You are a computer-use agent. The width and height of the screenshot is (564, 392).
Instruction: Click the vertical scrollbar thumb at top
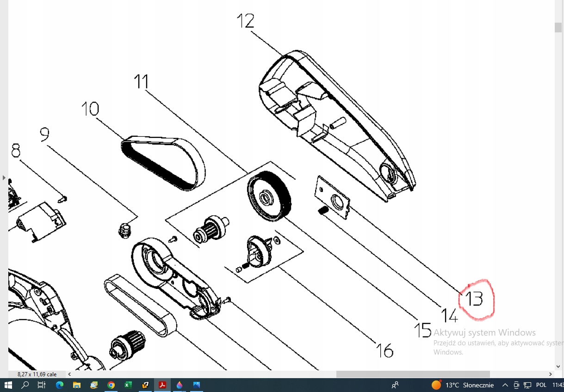558,27
